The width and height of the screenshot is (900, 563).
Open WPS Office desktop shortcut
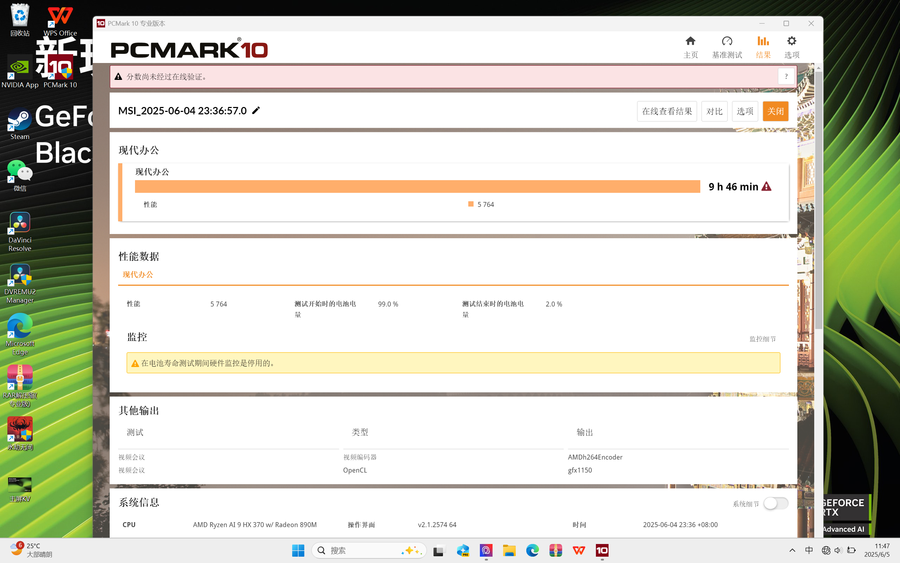[x=60, y=21]
